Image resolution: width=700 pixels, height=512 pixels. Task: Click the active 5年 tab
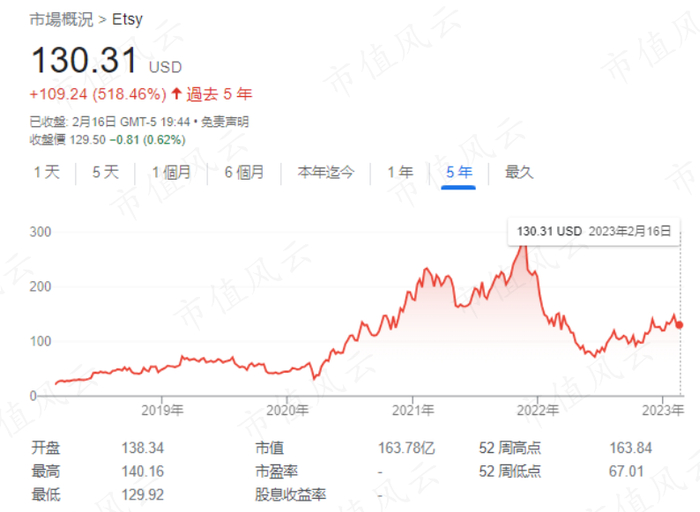click(459, 172)
